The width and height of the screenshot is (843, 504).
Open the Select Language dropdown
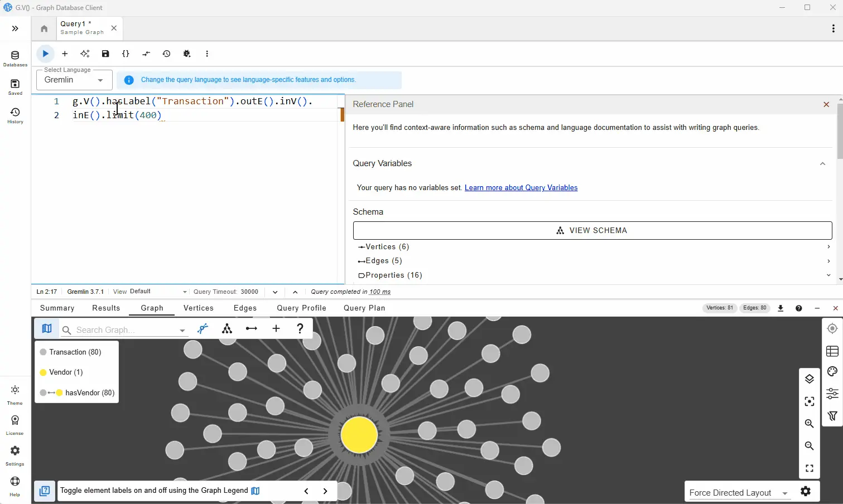coord(74,80)
